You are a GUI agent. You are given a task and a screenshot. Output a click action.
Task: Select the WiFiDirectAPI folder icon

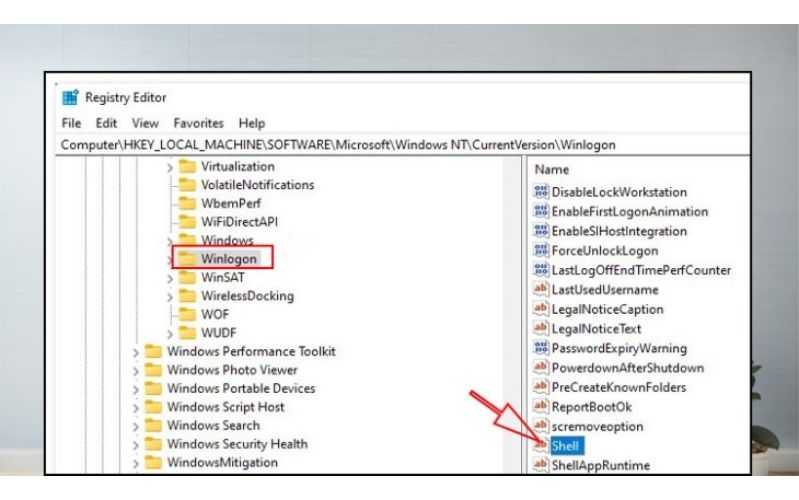click(x=187, y=222)
